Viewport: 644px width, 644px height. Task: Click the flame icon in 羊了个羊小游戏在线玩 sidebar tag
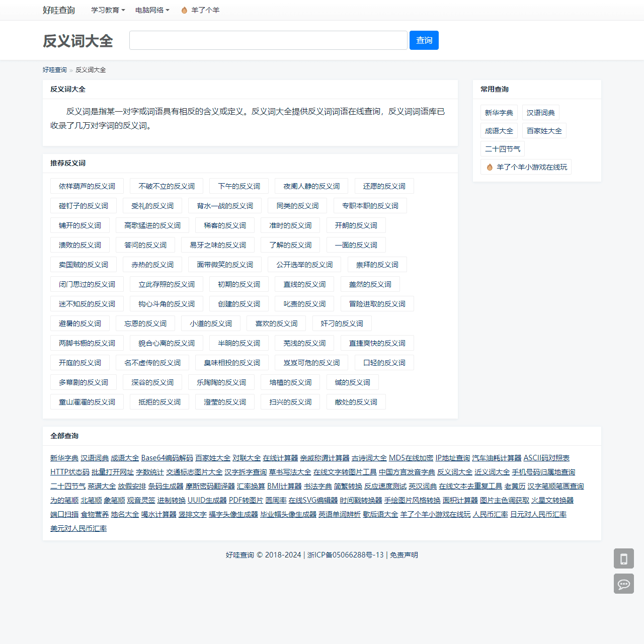490,167
